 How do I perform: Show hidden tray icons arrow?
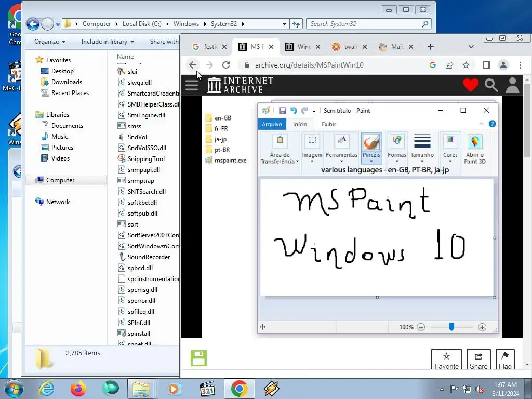[442, 389]
